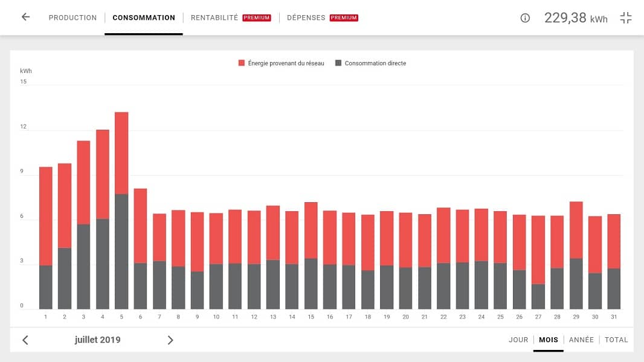The width and height of the screenshot is (644, 362).
Task: Select the MOIS period view
Action: (549, 340)
